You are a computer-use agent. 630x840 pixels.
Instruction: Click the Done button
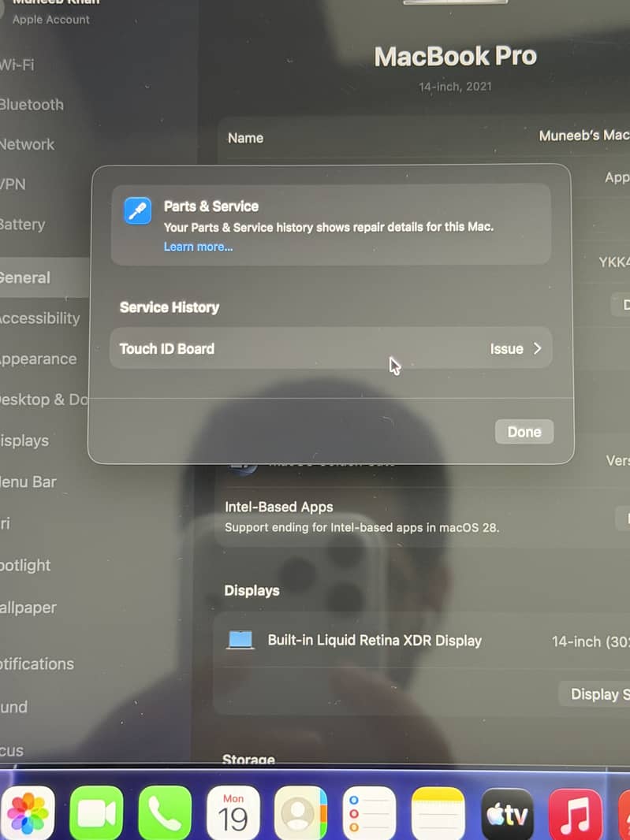click(524, 432)
